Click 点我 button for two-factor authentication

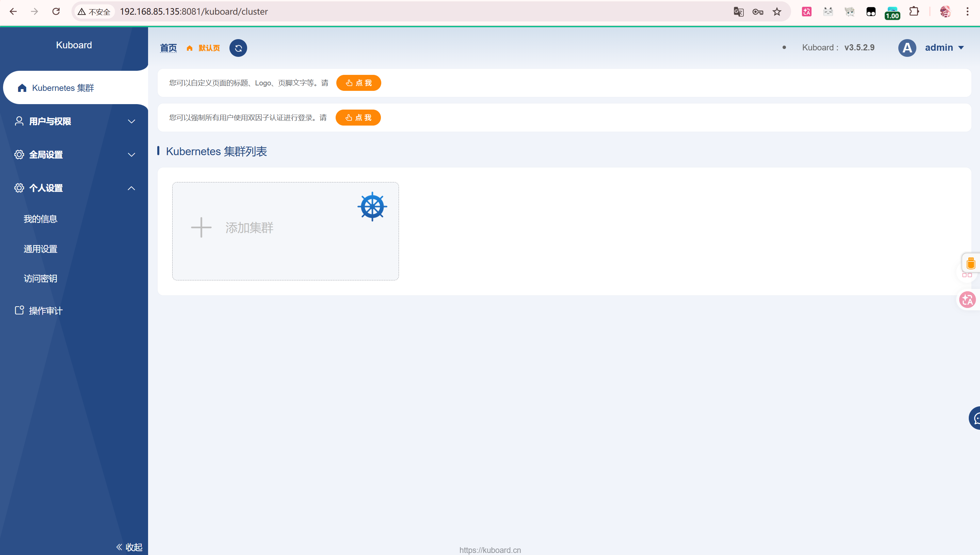click(358, 118)
